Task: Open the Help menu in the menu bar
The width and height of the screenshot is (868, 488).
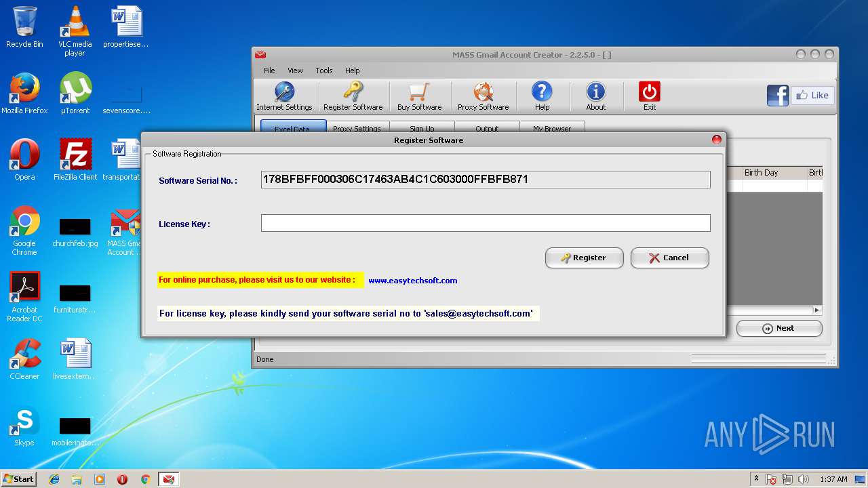Action: [352, 70]
